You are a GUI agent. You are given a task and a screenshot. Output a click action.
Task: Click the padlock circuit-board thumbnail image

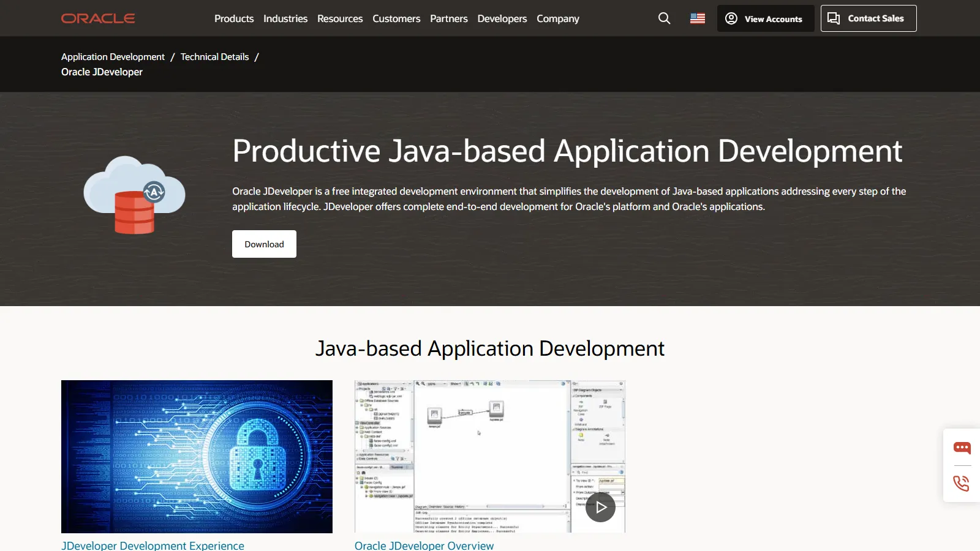[196, 457]
